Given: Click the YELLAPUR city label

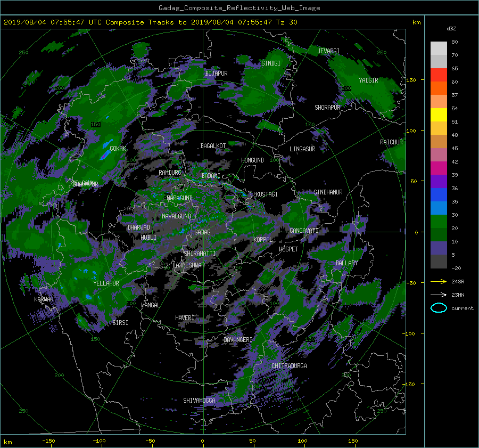Looking at the screenshot, I should click(106, 283).
